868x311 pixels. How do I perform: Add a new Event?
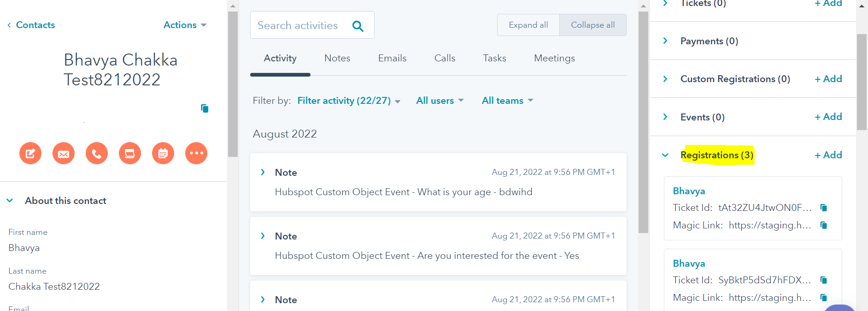(x=828, y=117)
